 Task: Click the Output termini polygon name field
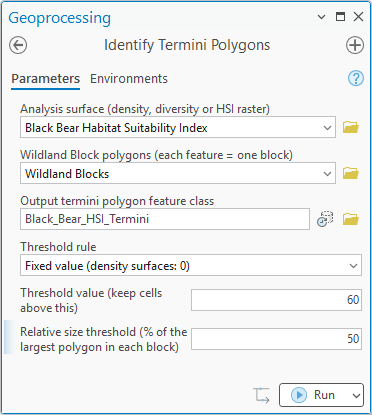[x=165, y=219]
